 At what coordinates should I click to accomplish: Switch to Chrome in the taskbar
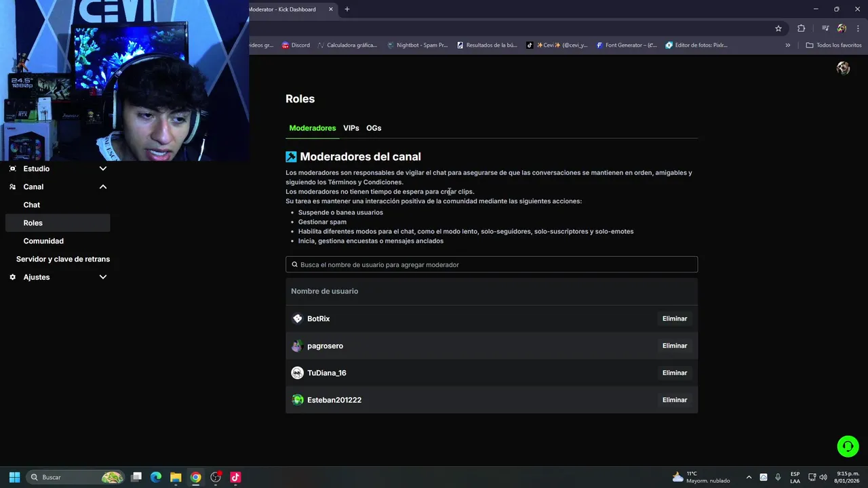click(x=195, y=477)
